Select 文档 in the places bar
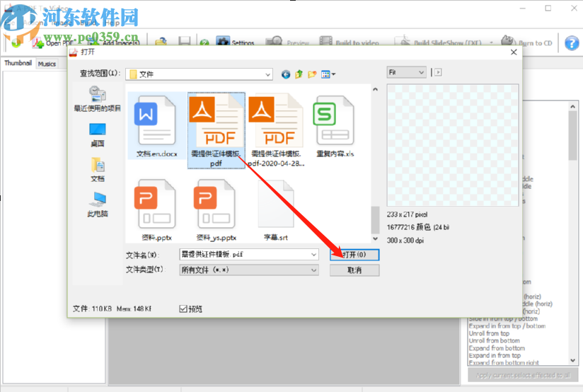The image size is (583, 392). point(98,170)
